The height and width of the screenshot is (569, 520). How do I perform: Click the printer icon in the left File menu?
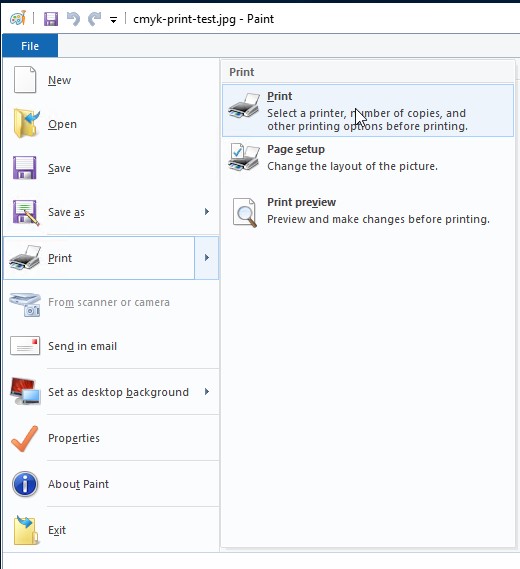[x=25, y=257]
